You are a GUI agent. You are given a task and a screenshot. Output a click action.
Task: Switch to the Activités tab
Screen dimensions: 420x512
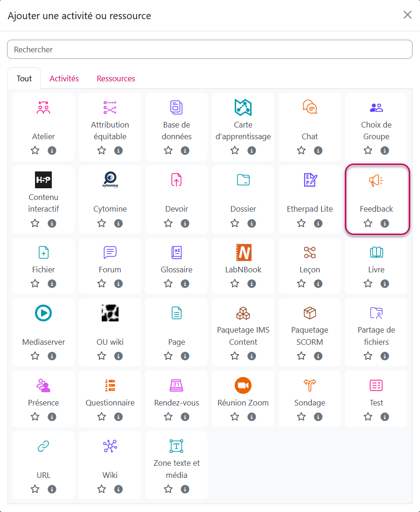pyautogui.click(x=64, y=78)
